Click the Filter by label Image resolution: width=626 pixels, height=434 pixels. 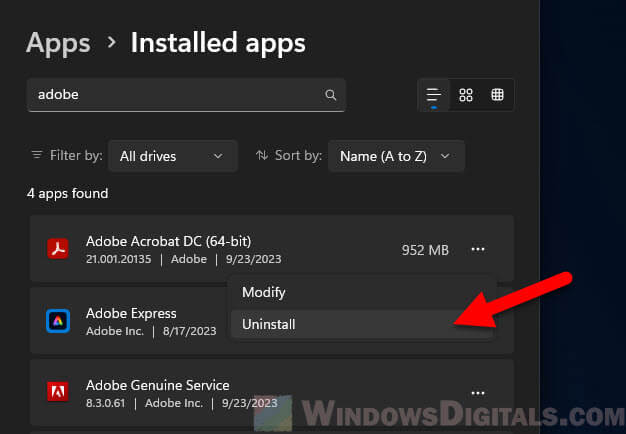pos(76,155)
